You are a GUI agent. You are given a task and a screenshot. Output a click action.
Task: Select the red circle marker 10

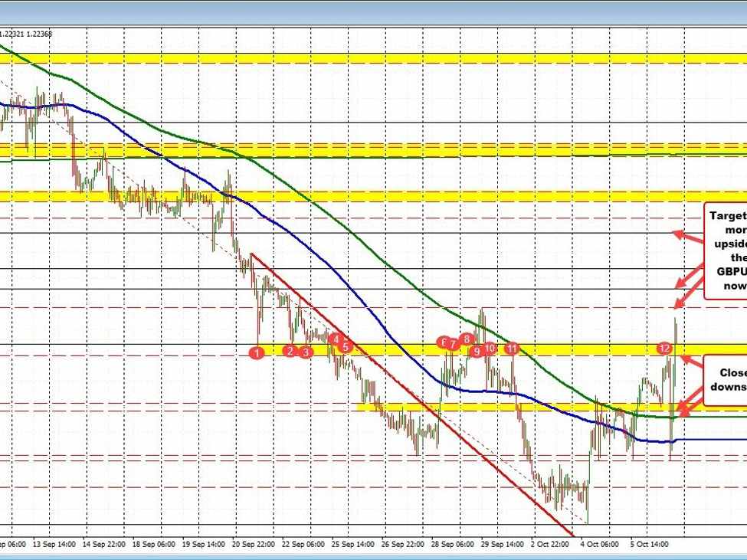tap(490, 348)
